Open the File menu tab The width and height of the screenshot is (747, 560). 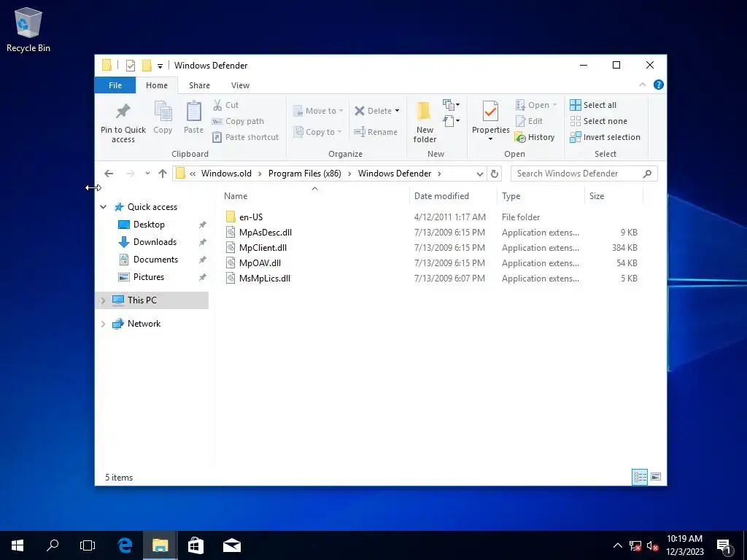point(115,85)
